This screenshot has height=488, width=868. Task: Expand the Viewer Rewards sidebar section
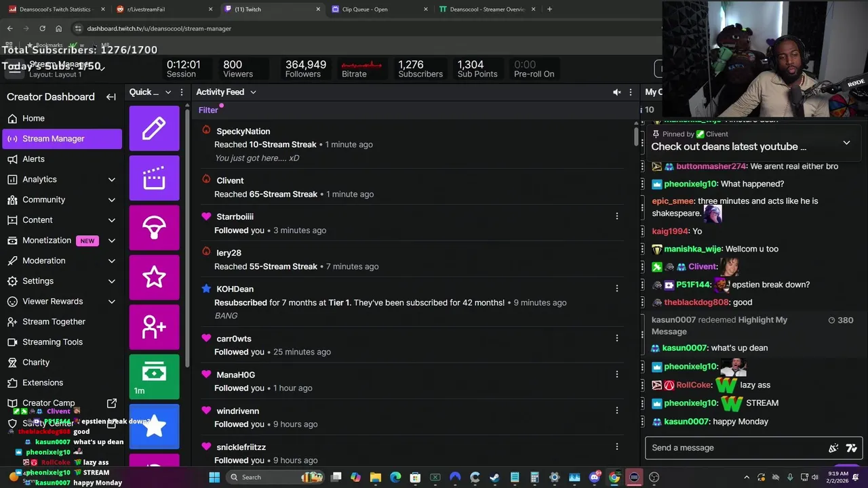coord(112,302)
